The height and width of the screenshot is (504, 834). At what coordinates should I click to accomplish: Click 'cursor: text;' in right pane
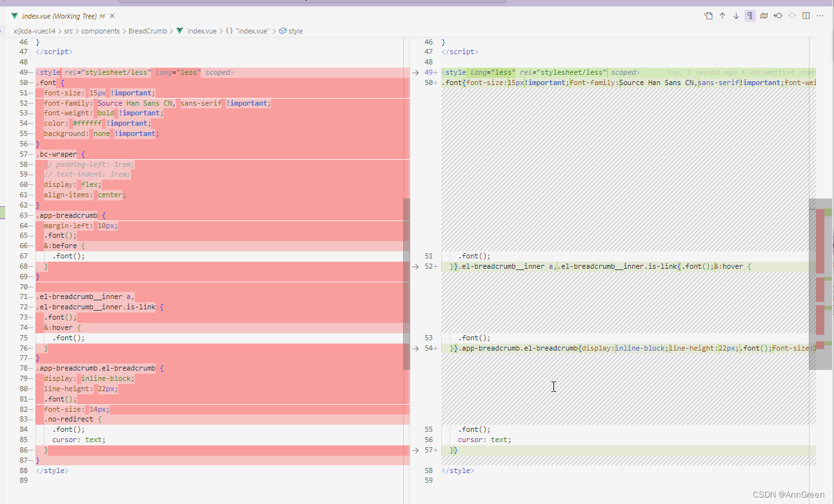pos(484,440)
